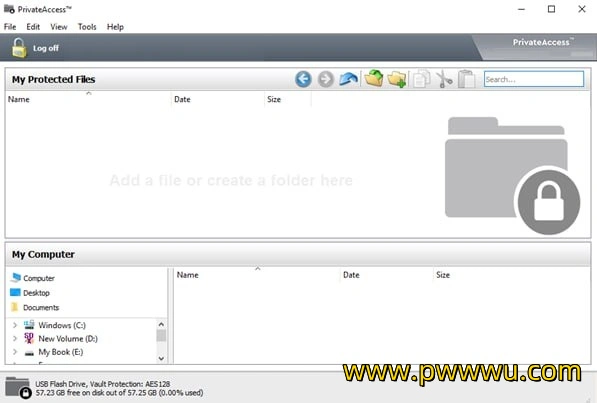Click the Forward navigation arrow icon
This screenshot has width=597, height=403.
[x=326, y=79]
